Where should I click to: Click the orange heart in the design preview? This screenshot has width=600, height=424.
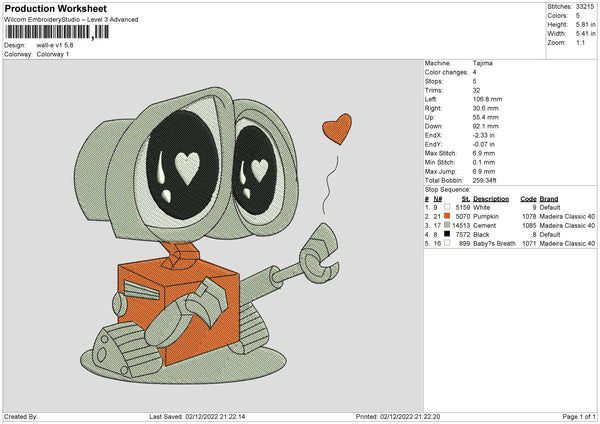tap(337, 129)
